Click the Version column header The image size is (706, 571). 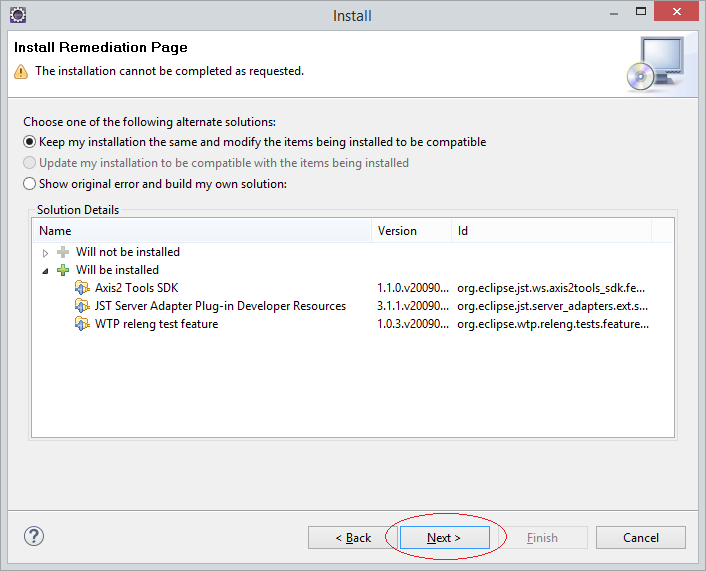[x=412, y=231]
